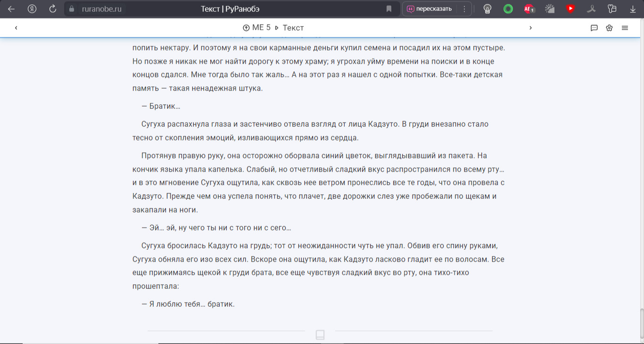
Task: Open the red AE extension with badge
Action: (x=528, y=9)
